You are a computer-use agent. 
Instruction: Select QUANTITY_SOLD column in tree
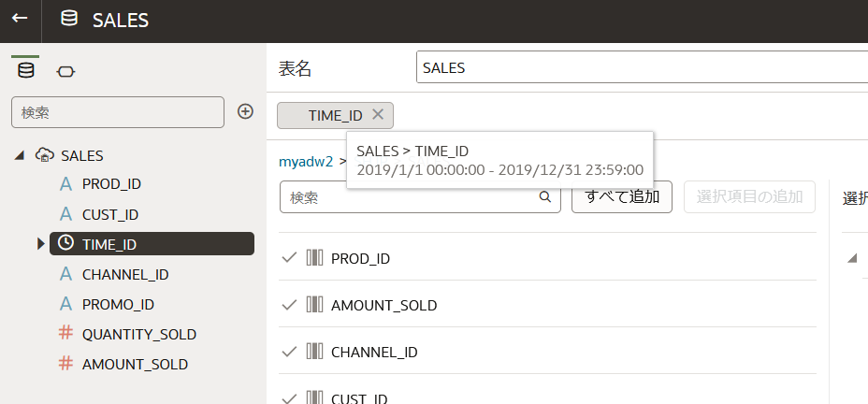click(139, 334)
